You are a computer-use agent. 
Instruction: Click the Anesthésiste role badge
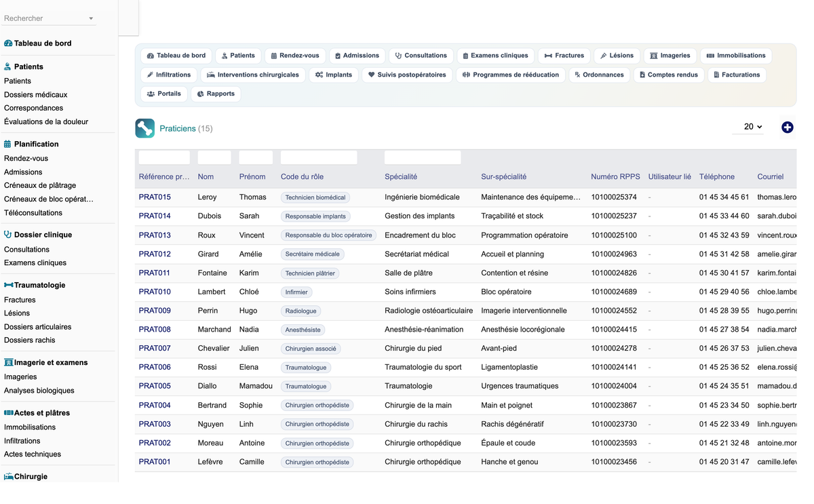(x=303, y=330)
